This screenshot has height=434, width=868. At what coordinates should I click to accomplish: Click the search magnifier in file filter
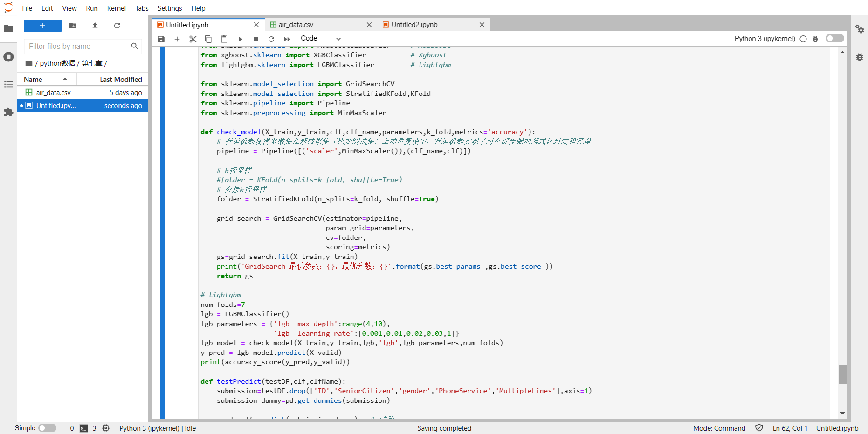pos(135,46)
